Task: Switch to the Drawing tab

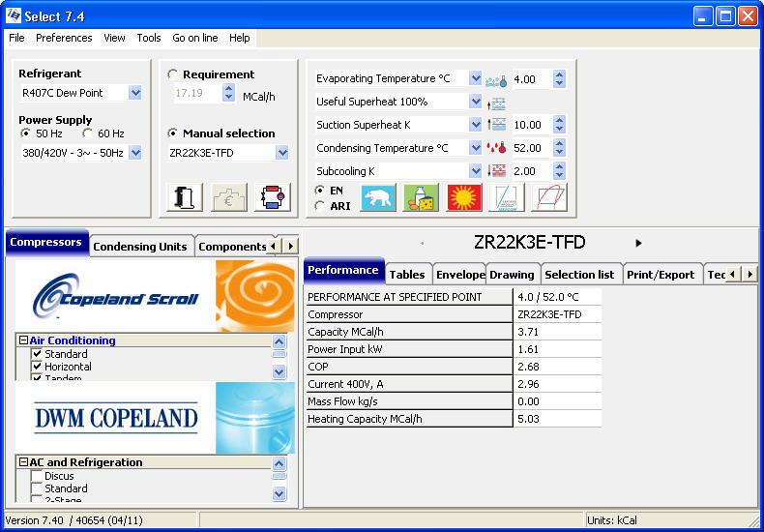Action: click(x=513, y=275)
